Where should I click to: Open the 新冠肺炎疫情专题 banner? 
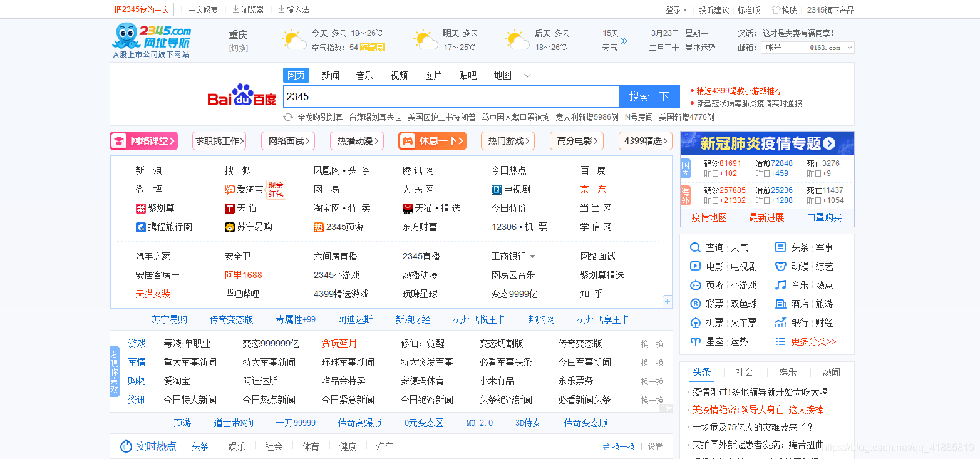(767, 143)
